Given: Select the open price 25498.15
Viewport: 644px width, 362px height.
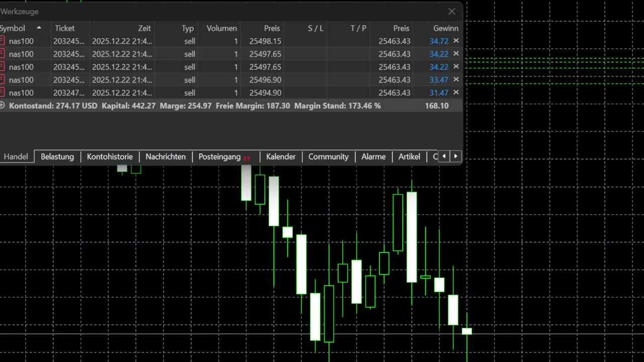Looking at the screenshot, I should click(x=265, y=41).
